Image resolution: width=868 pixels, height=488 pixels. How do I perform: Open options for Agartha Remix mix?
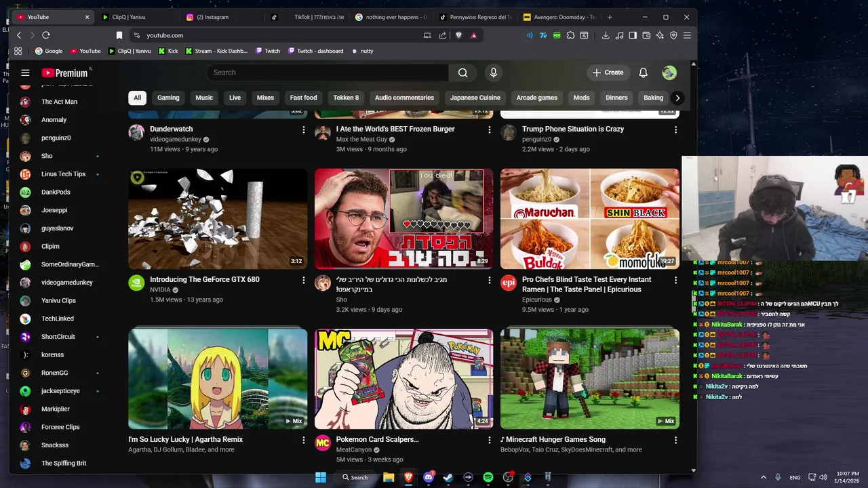(x=303, y=440)
